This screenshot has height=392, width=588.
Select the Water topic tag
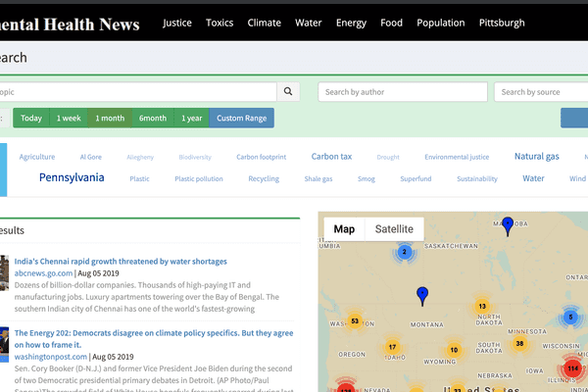click(x=533, y=178)
